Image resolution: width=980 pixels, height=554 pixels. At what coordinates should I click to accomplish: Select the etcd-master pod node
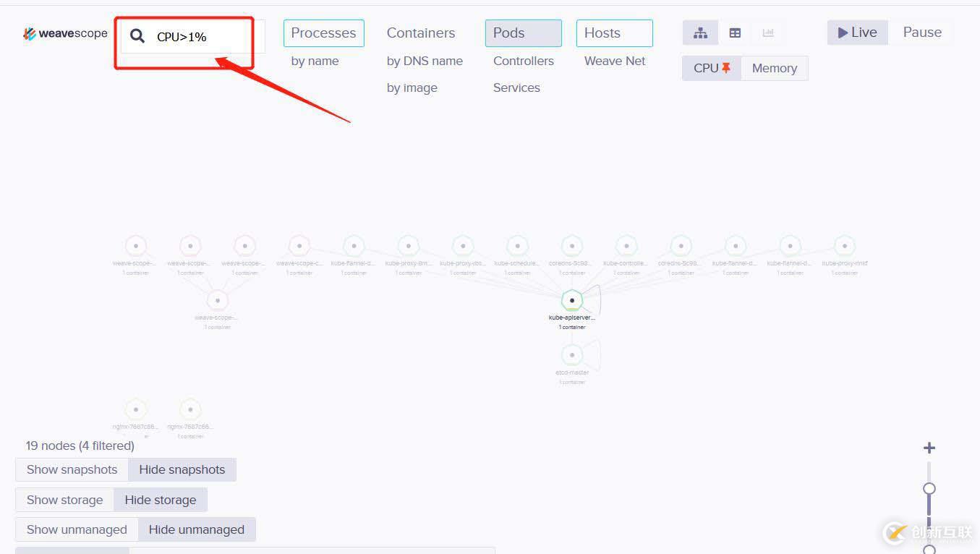[572, 355]
